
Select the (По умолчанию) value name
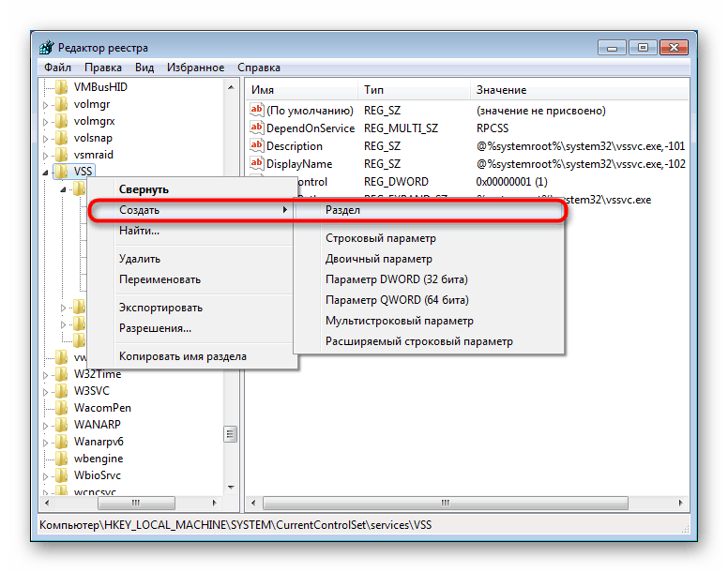click(x=310, y=111)
